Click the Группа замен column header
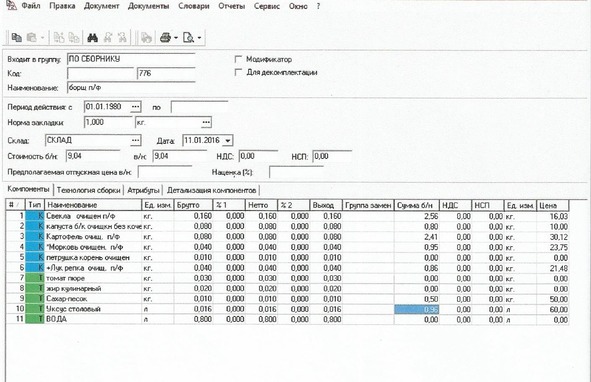591x382 pixels. [x=368, y=205]
